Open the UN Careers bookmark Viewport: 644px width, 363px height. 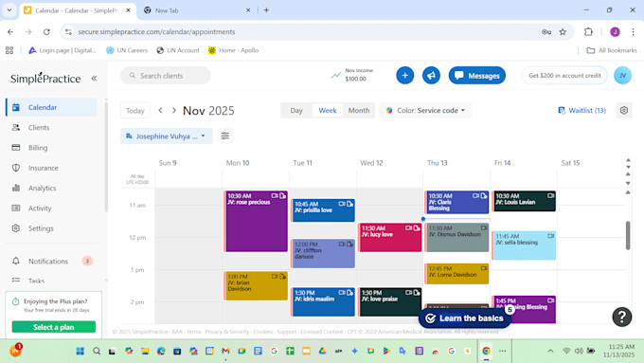click(x=127, y=50)
